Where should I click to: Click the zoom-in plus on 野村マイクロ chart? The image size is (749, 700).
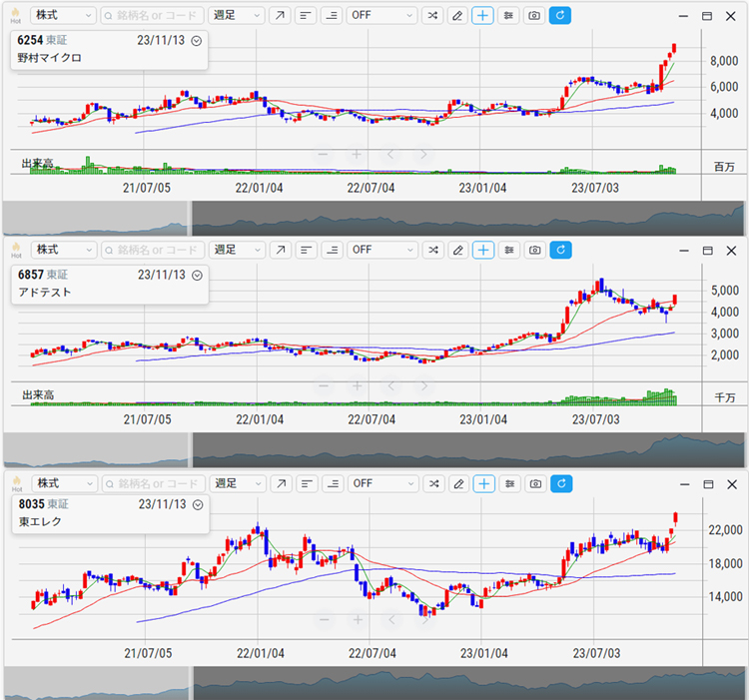click(x=356, y=155)
